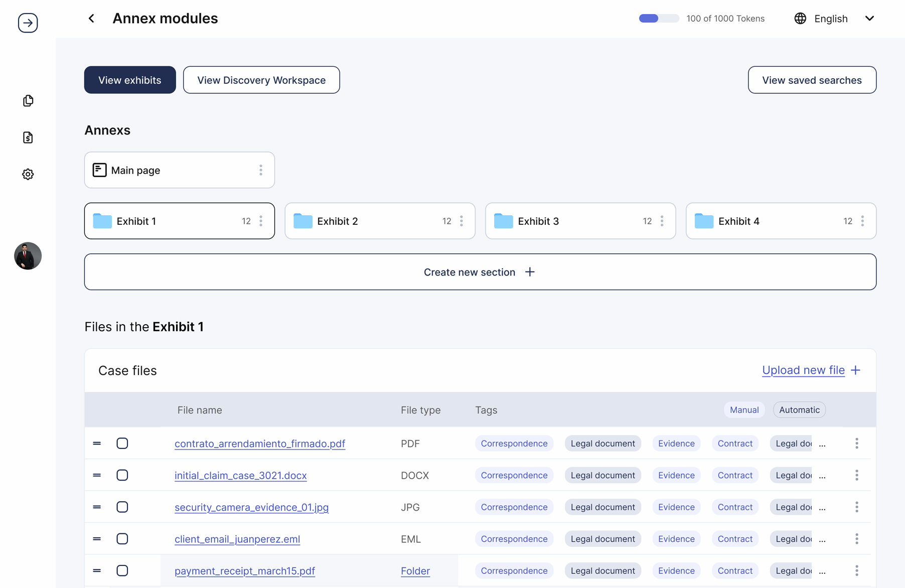The height and width of the screenshot is (588, 905).
Task: Click the token usage progress bar
Action: tap(659, 19)
